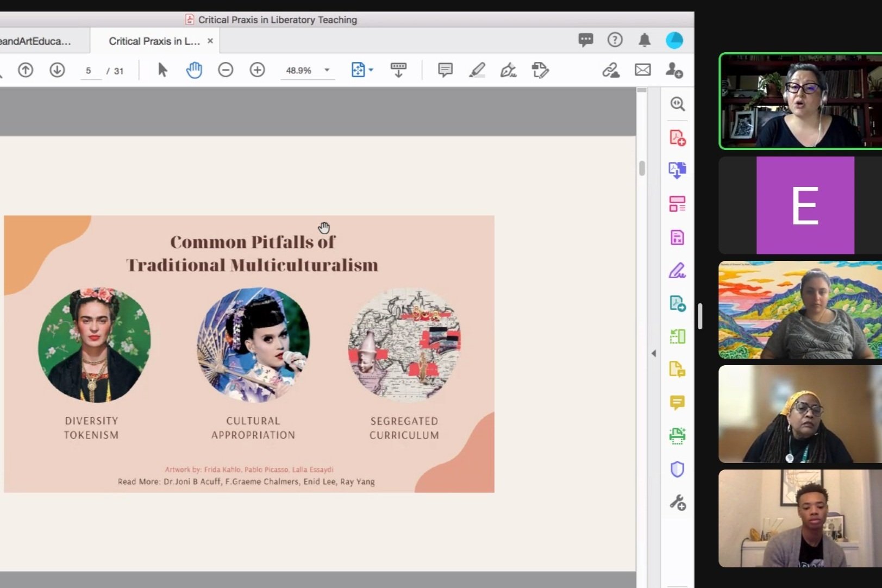
Task: Select participant tile with gray cardigan
Action: coord(800,518)
